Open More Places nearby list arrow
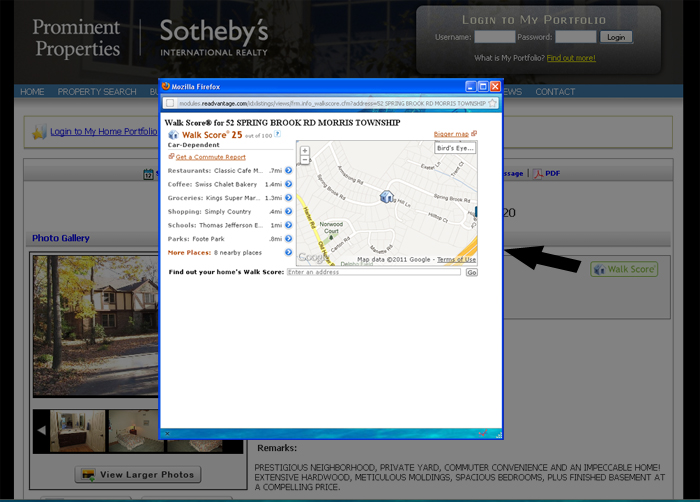The height and width of the screenshot is (502, 700). click(289, 252)
